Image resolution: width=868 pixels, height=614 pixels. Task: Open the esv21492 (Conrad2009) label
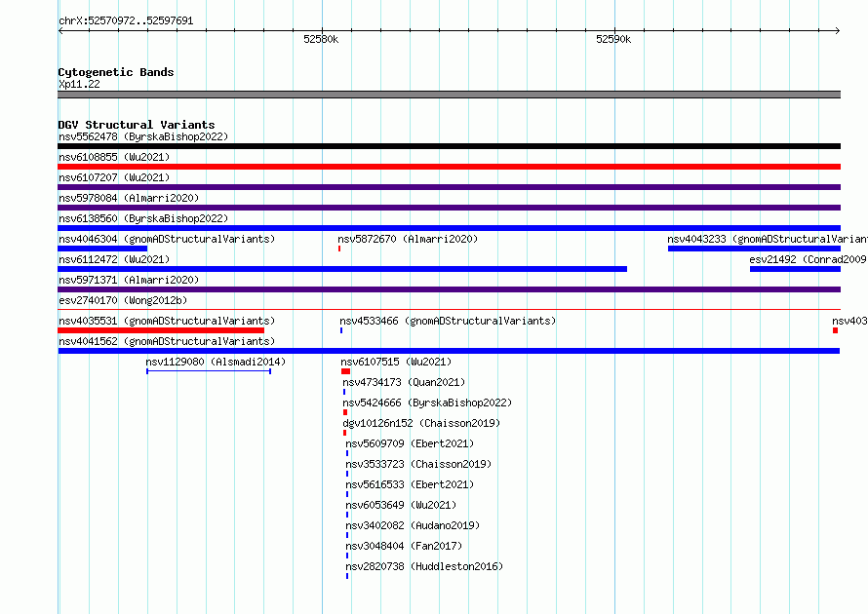(809, 259)
